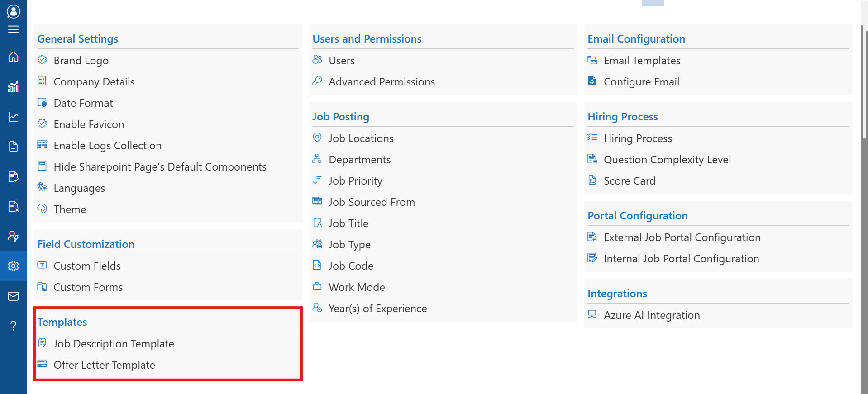Click the search input field at the top
This screenshot has height=394, width=868.
(427, 2)
